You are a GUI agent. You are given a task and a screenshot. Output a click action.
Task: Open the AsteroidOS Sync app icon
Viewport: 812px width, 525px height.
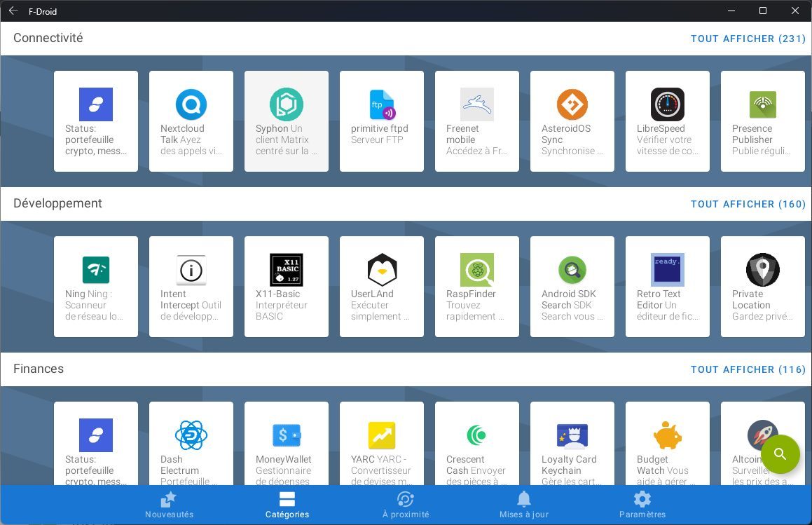572,104
